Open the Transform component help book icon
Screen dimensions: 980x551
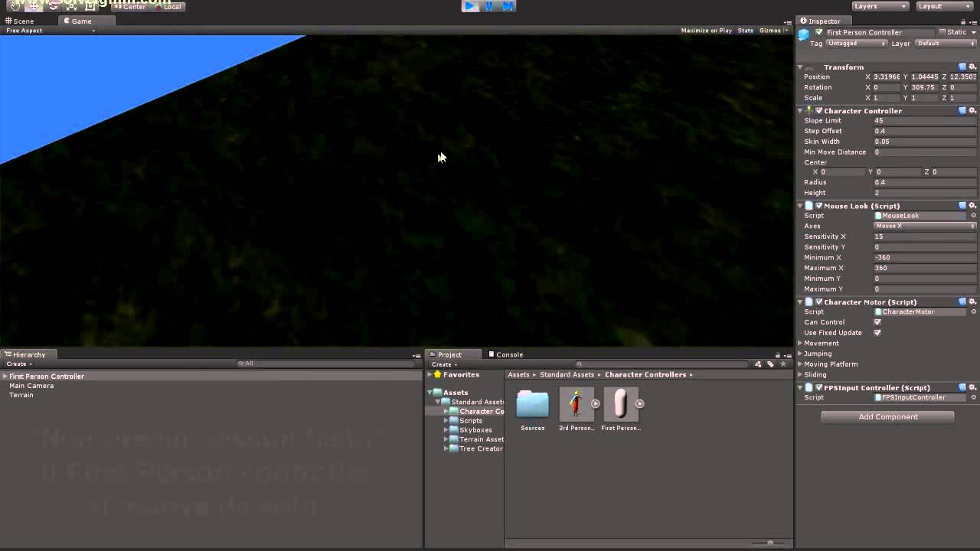pos(962,67)
